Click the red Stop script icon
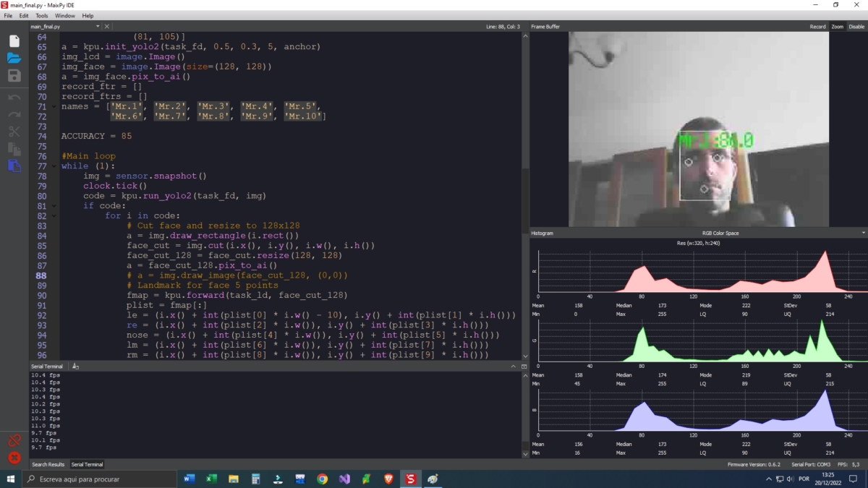 point(14,458)
